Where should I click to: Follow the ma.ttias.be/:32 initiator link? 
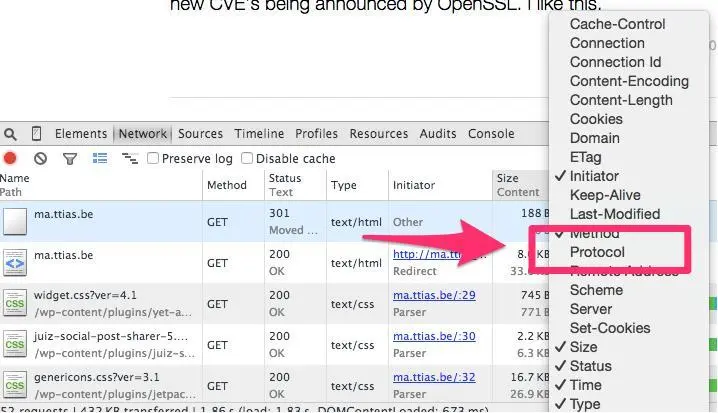pyautogui.click(x=434, y=377)
